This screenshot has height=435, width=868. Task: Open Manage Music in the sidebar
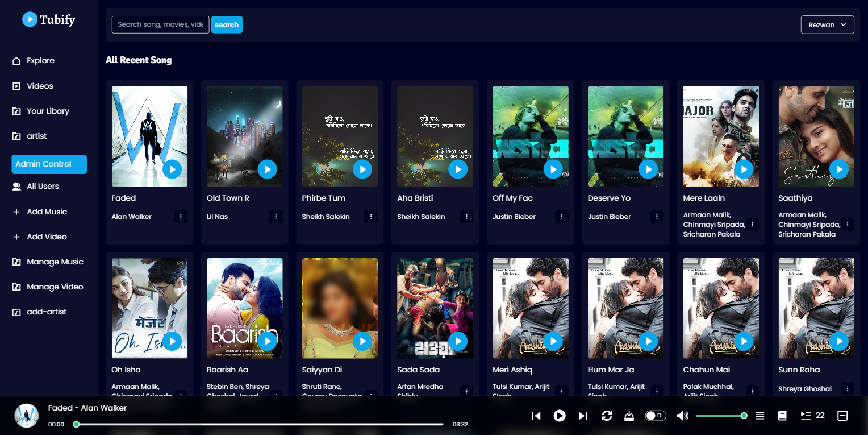pos(55,262)
